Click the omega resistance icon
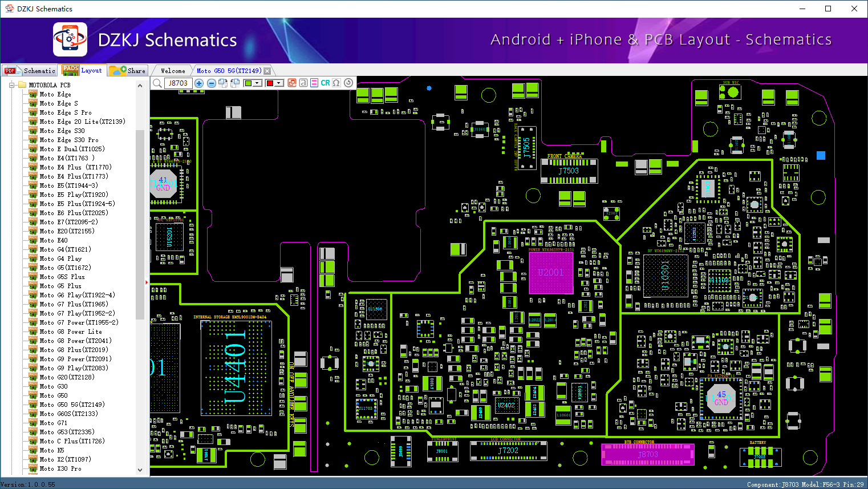 pyautogui.click(x=336, y=83)
